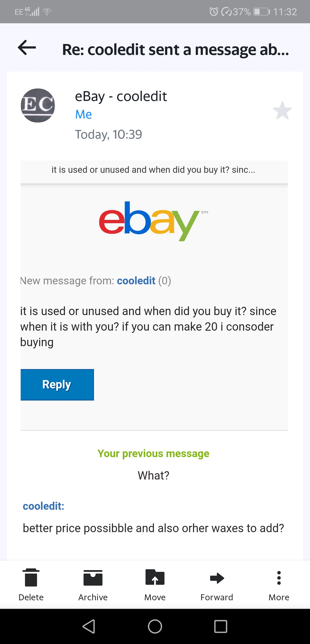
Task: Tap the EC sender avatar
Action: (x=38, y=106)
